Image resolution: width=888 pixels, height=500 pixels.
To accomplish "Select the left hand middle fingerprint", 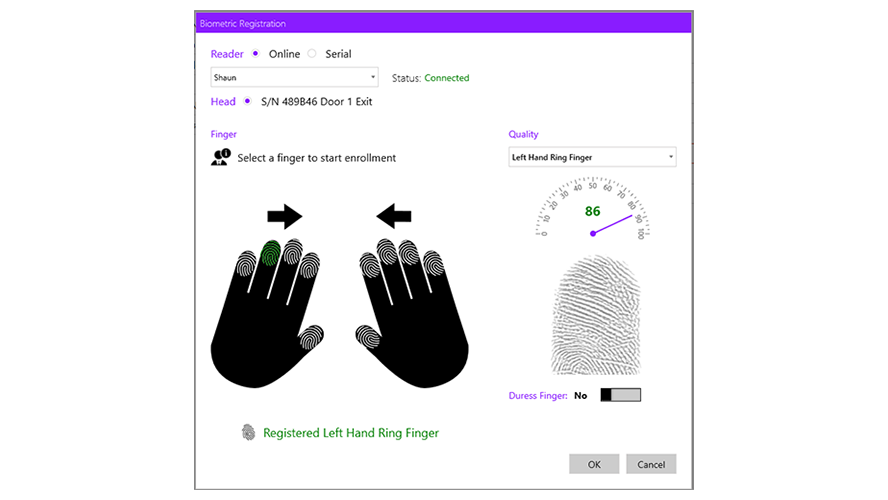I will pos(293,251).
